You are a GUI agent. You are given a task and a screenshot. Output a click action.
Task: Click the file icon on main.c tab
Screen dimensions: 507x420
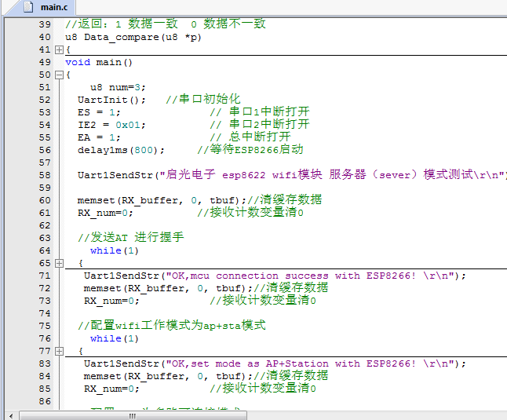[x=28, y=7]
